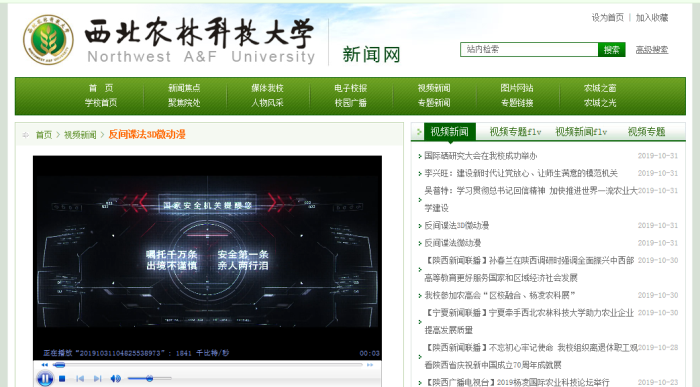Click the 西北农林科技大学 header title
This screenshot has height=387, width=700.
click(200, 32)
